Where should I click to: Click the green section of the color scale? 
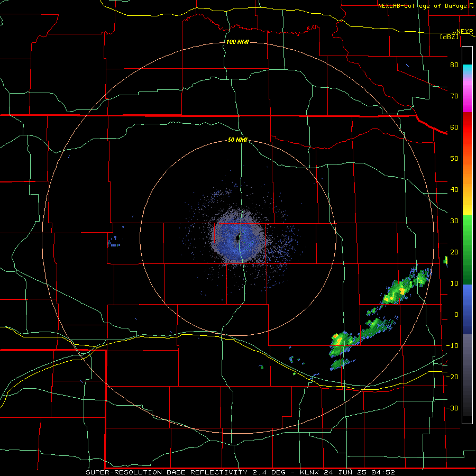(467, 250)
